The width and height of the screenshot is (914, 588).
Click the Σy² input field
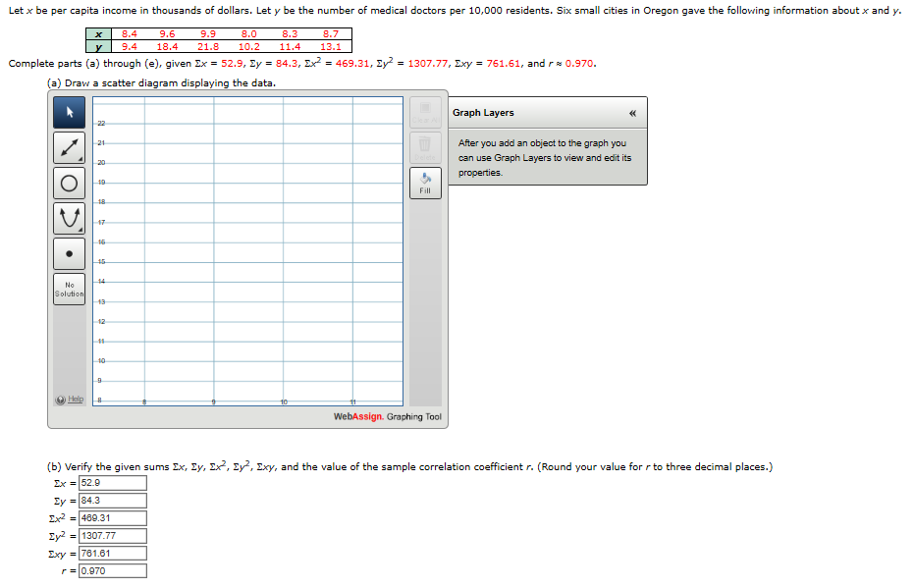coord(113,536)
